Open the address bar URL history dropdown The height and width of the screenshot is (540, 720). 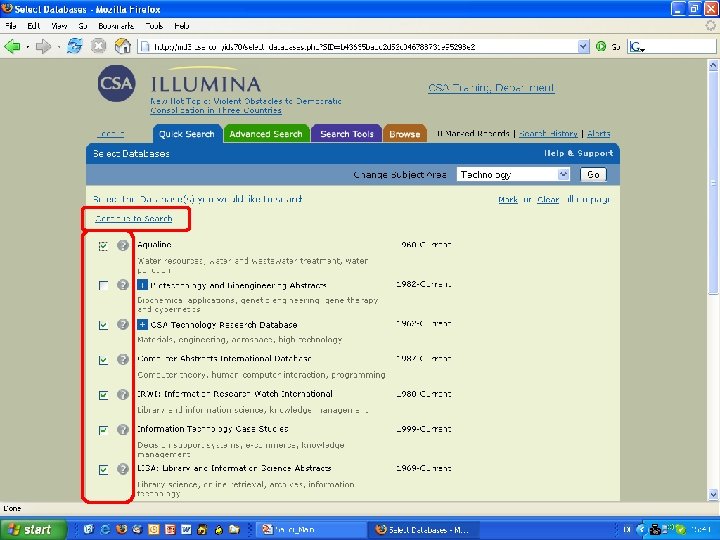click(x=583, y=46)
